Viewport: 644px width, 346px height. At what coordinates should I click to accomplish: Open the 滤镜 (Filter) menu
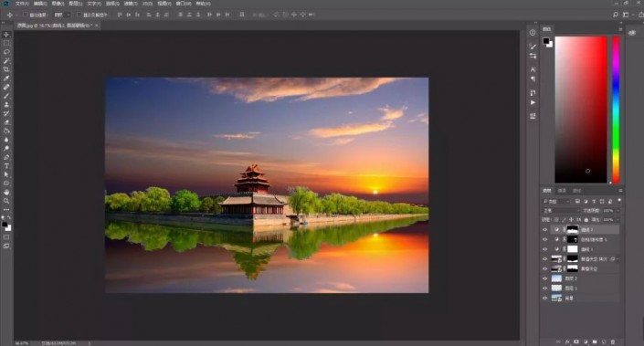coord(131,4)
